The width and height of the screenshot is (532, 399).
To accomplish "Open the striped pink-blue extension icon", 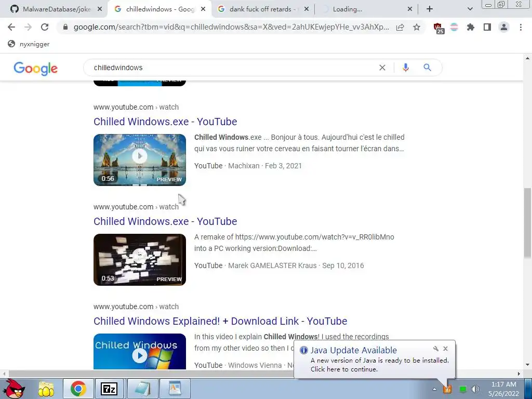I will point(454,27).
